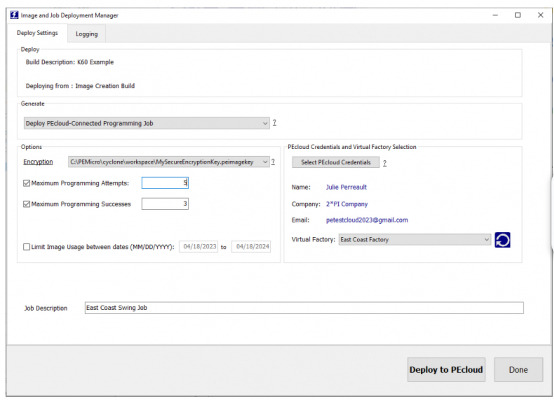The height and width of the screenshot is (400, 554).
Task: Uncheck Maximum Programming Successes checkbox
Action: [x=26, y=204]
